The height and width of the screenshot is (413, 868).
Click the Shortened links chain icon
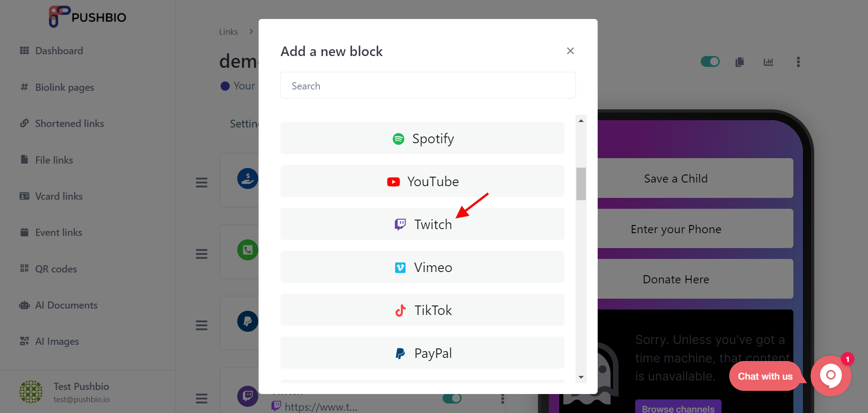click(24, 123)
